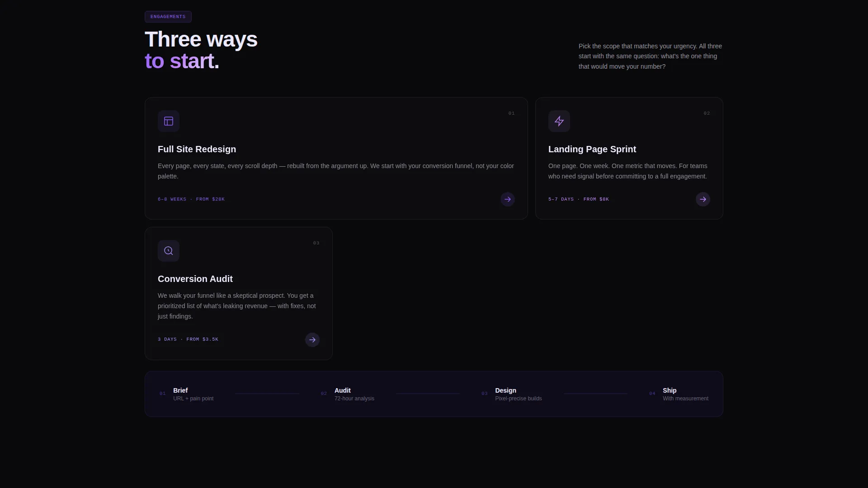The width and height of the screenshot is (868, 488).
Task: Click the Brief step in process bar
Action: click(186, 394)
